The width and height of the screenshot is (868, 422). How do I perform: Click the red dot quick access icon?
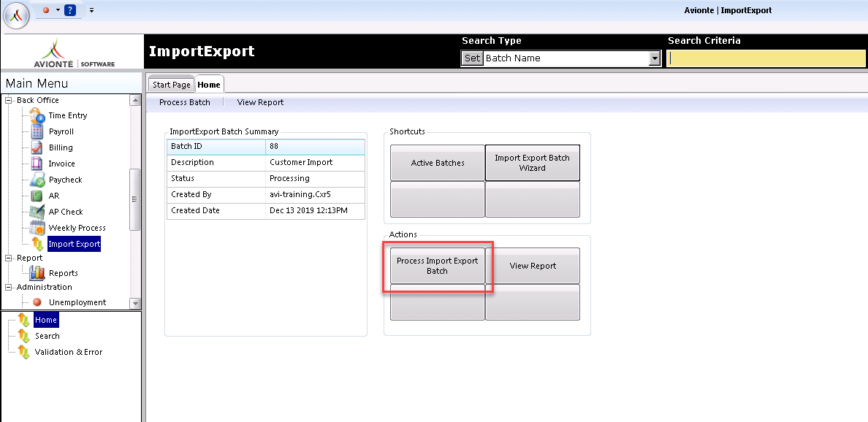46,10
